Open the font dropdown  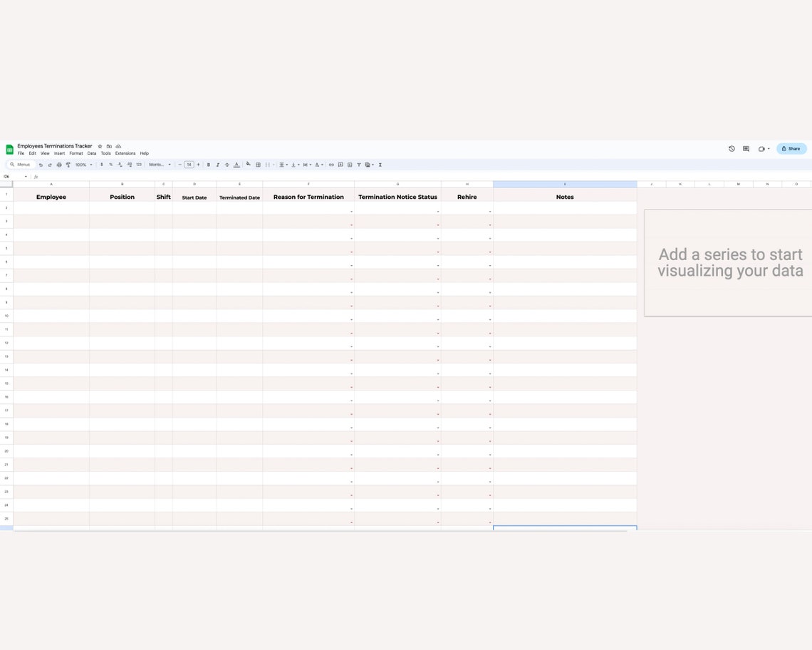(157, 165)
